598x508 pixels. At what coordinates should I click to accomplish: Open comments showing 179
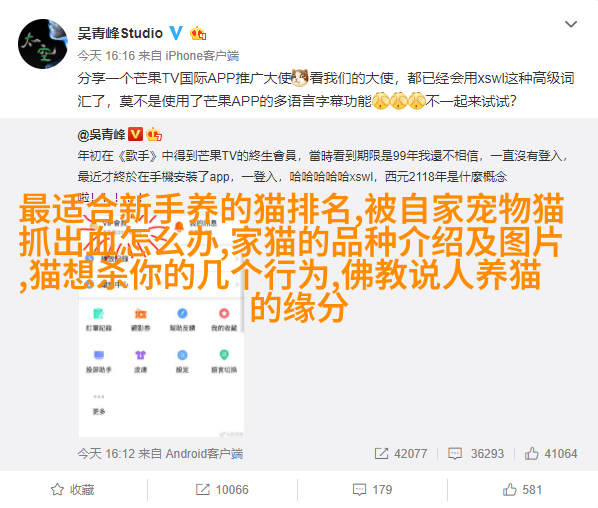372,489
